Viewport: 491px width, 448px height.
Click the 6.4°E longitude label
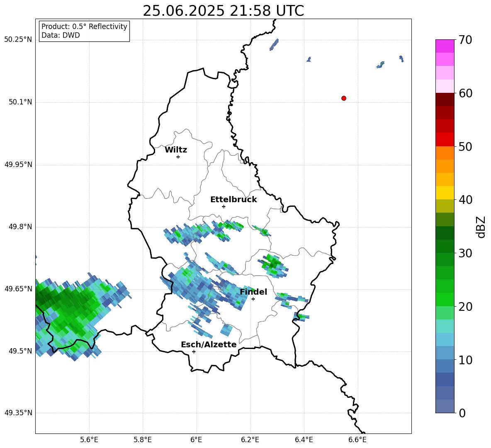[304, 440]
